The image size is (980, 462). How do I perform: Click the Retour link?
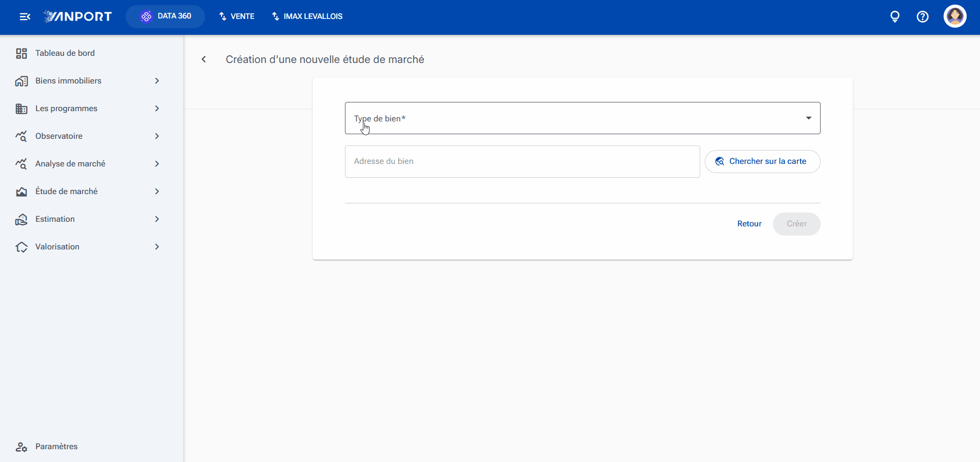pos(749,224)
